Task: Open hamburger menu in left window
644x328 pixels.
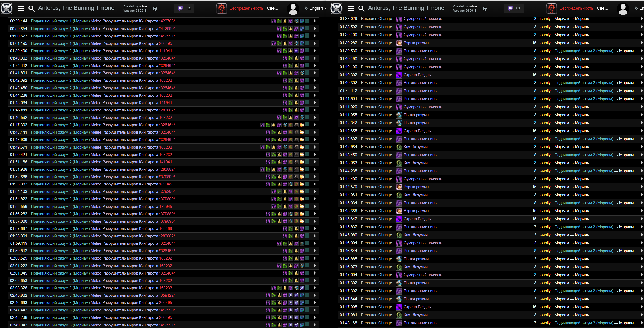Action: pos(21,8)
